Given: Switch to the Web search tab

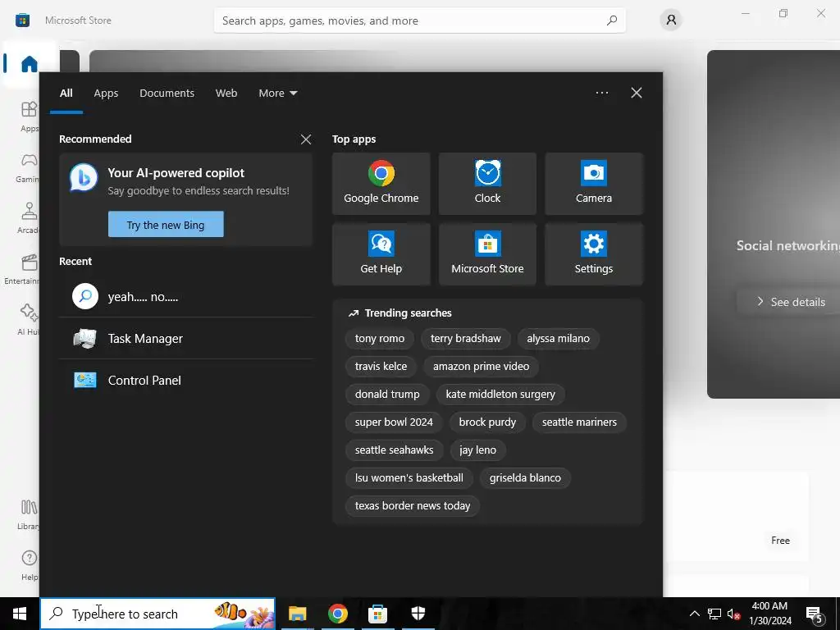Looking at the screenshot, I should pyautogui.click(x=226, y=94).
